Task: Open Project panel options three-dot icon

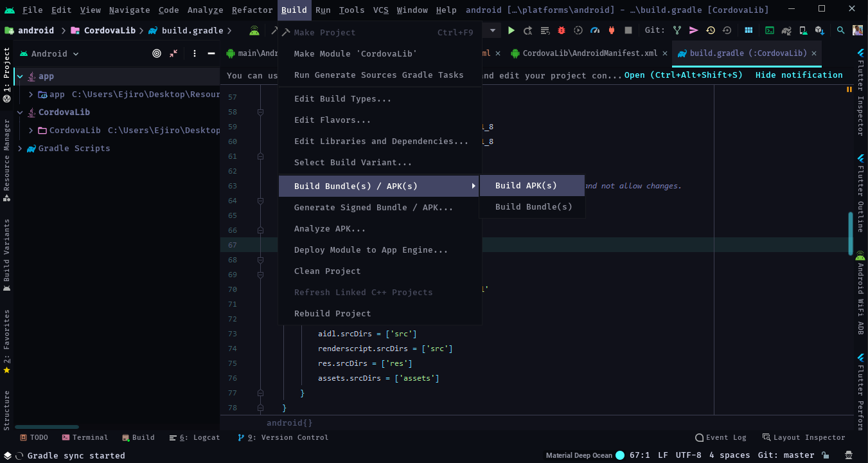Action: point(195,53)
